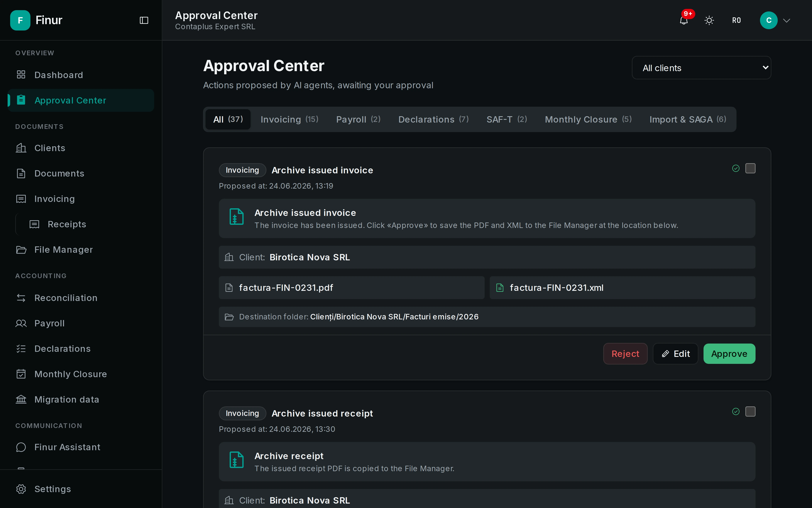Open Approval Center sidebar item
This screenshot has width=812, height=508.
[x=81, y=101]
